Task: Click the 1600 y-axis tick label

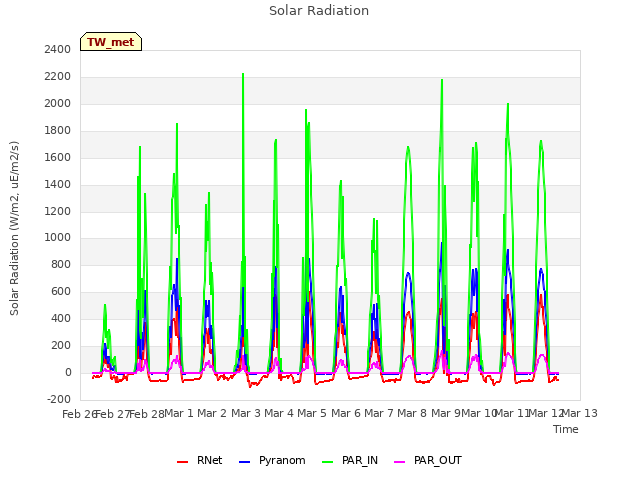Action: (58, 157)
